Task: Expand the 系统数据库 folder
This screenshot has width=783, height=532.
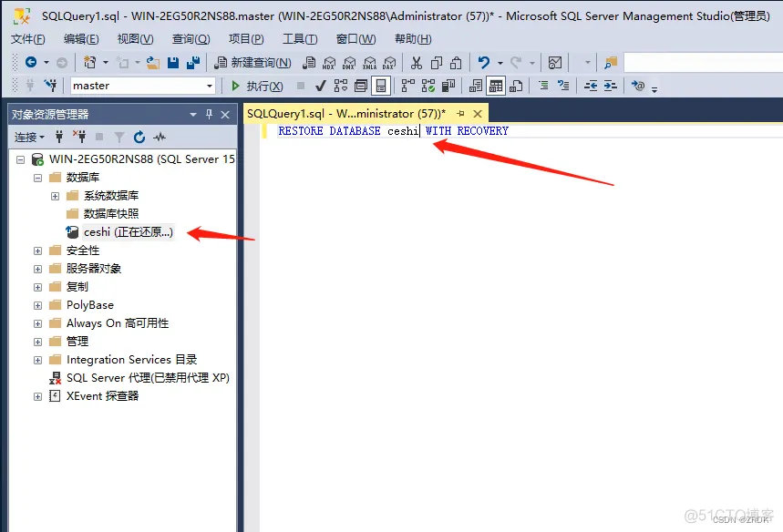Action: click(x=55, y=196)
